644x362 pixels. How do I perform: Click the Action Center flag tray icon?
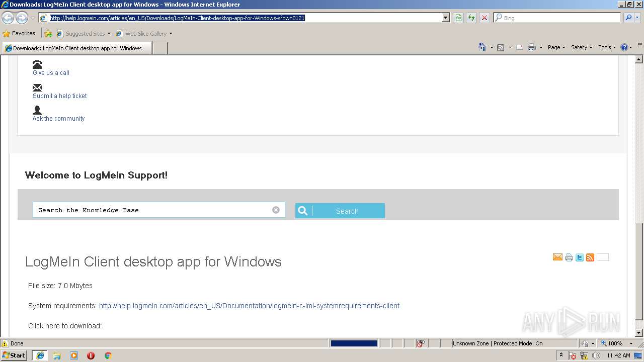[x=573, y=355]
